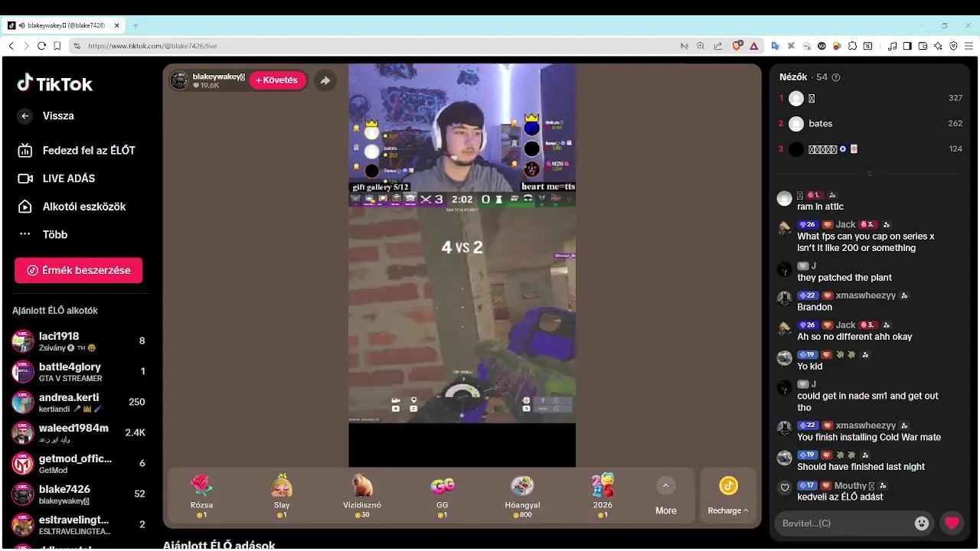Image resolution: width=980 pixels, height=551 pixels.
Task: Click Érmék beszerzése button
Action: [78, 270]
